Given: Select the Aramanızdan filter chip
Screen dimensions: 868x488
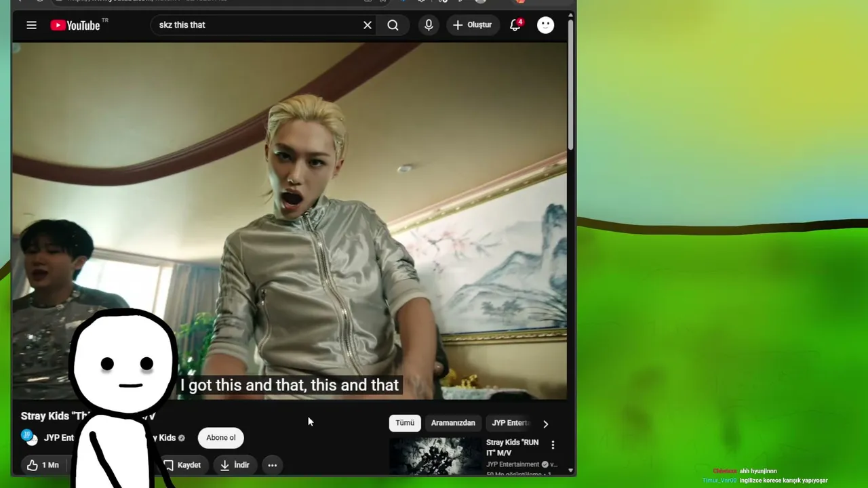Looking at the screenshot, I should coord(453,423).
